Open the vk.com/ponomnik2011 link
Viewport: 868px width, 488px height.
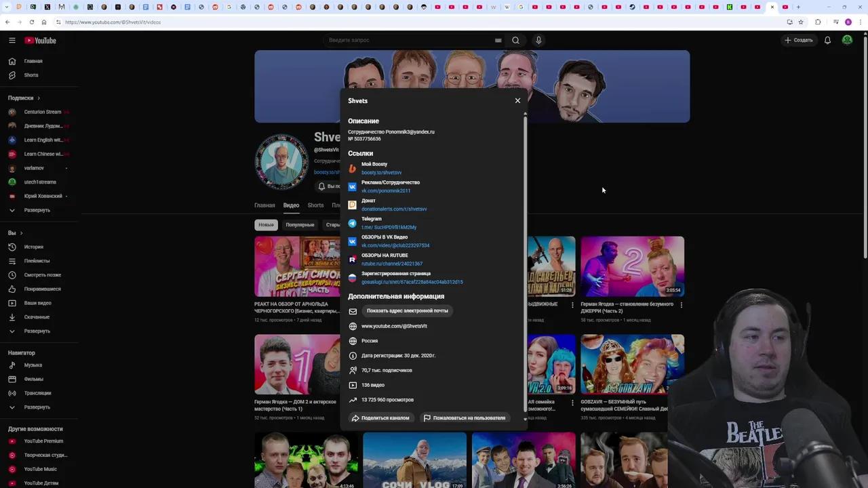[x=386, y=191]
